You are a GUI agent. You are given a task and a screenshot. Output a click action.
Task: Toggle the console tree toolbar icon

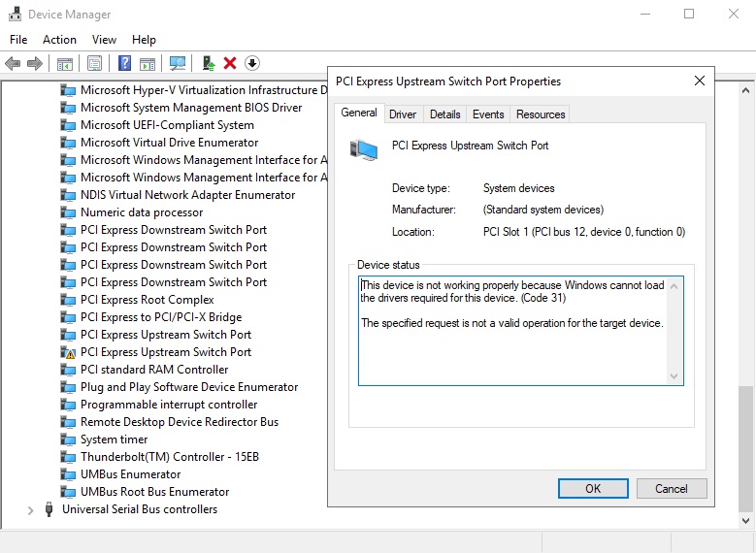pos(65,63)
